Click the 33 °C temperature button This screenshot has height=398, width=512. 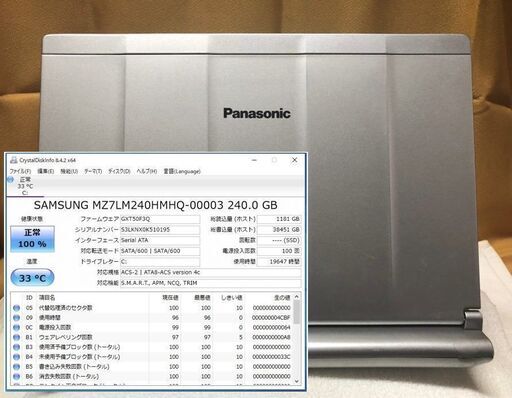32,278
